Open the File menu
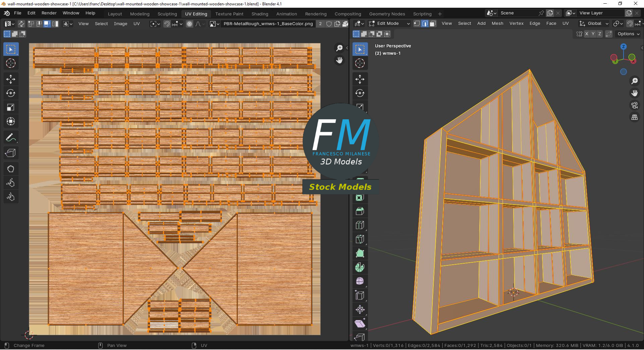 [x=18, y=13]
